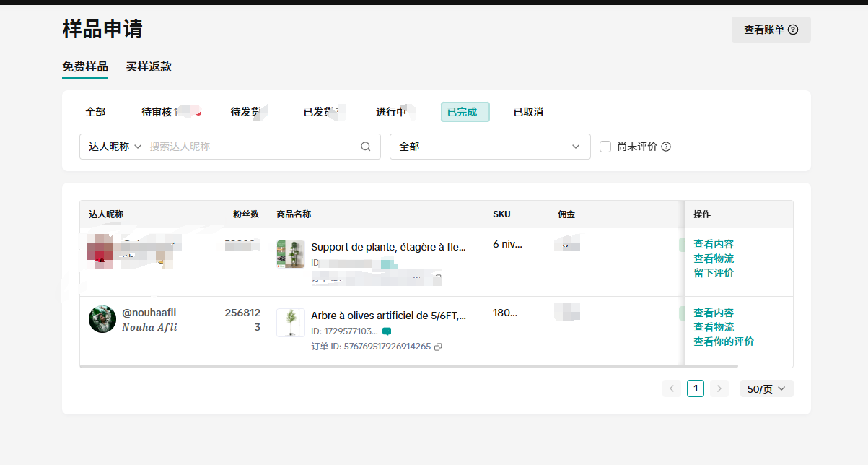Select the 全部 status tab
The width and height of the screenshot is (868, 465).
[x=95, y=112]
